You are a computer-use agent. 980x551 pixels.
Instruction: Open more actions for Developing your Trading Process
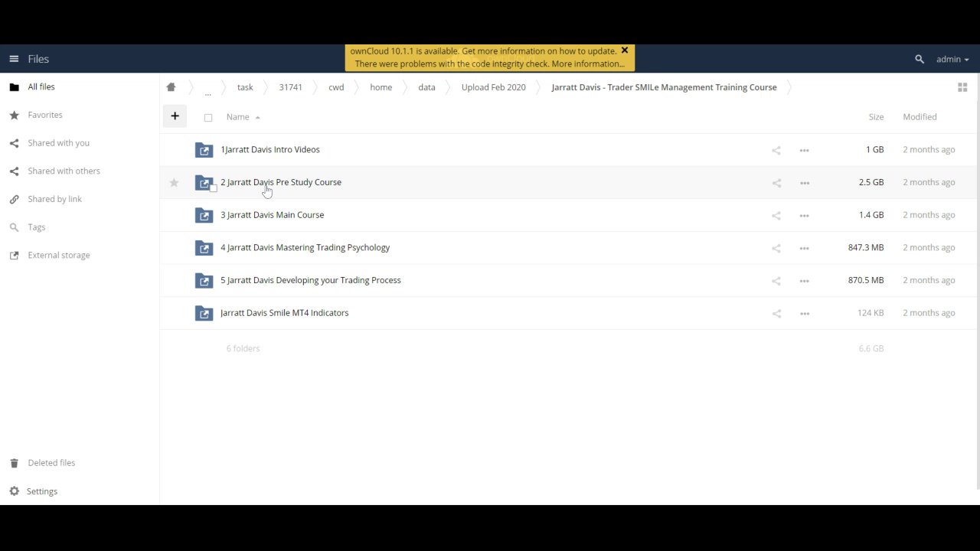pos(804,281)
